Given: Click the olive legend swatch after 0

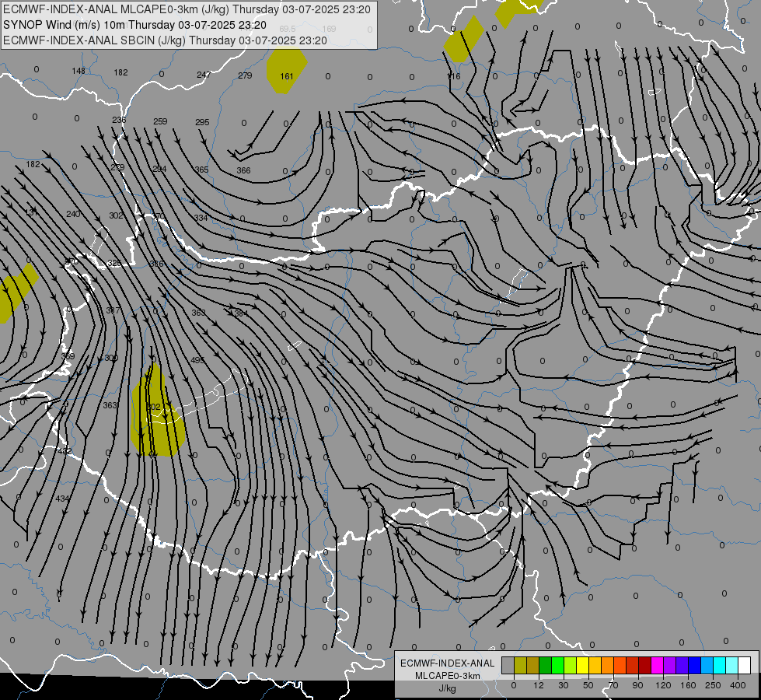Looking at the screenshot, I should coord(520,665).
